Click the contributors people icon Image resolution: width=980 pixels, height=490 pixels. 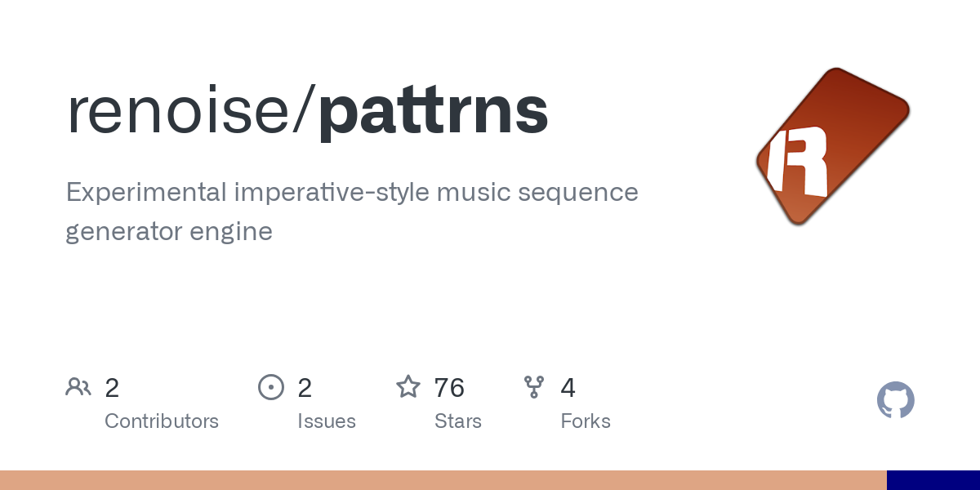click(x=78, y=386)
